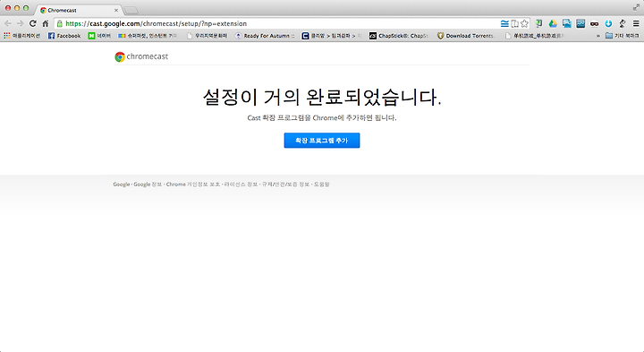Open the blue download arrow extension
Screen dimensions: 644x352
(608, 23)
